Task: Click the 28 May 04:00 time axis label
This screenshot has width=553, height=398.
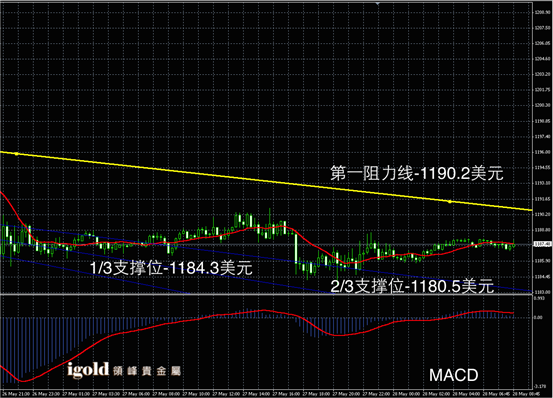Action: (x=465, y=393)
